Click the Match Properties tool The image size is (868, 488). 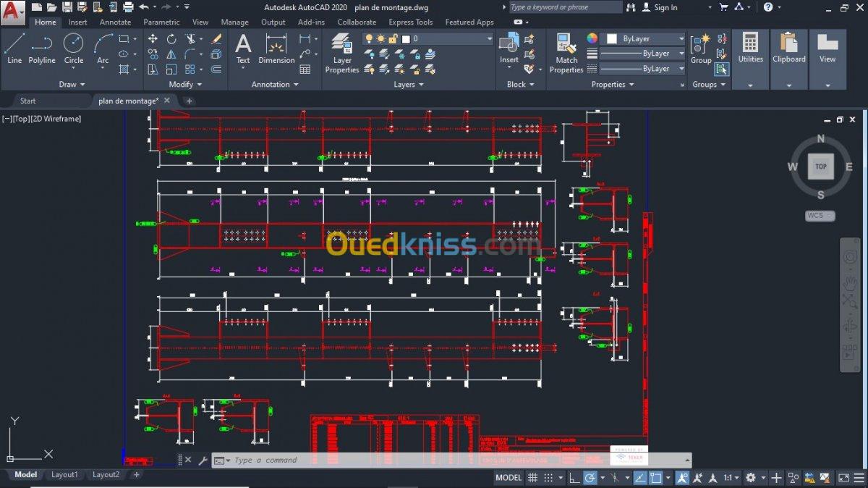pyautogui.click(x=566, y=52)
